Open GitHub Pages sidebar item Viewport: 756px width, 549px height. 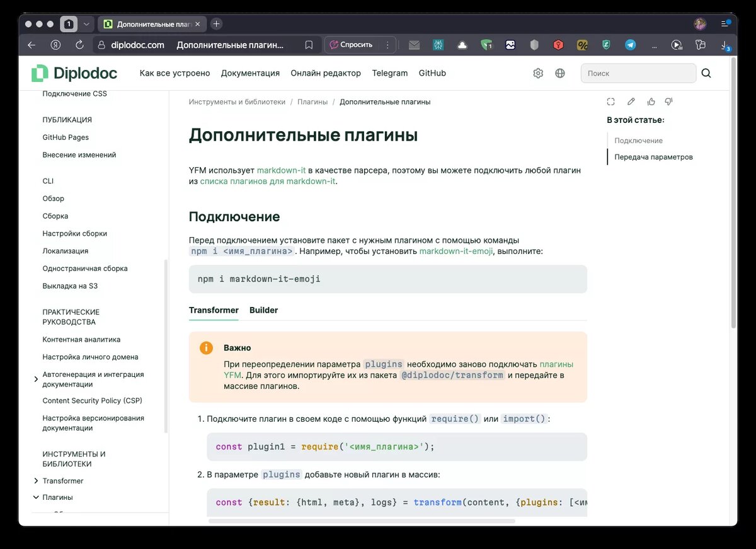(x=66, y=137)
